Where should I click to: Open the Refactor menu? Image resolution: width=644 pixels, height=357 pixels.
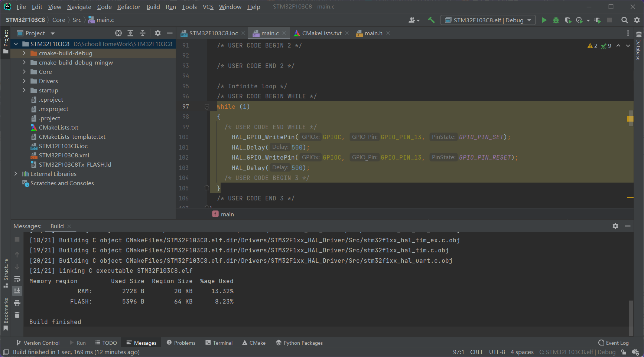click(x=129, y=7)
